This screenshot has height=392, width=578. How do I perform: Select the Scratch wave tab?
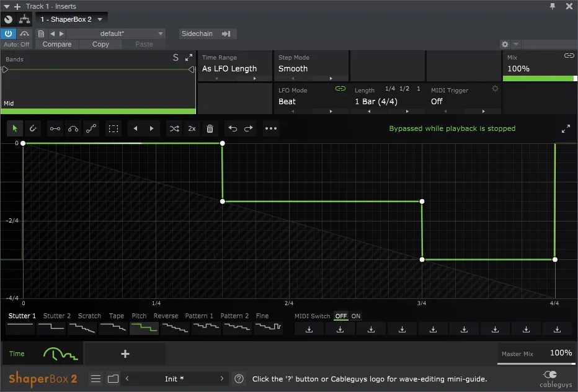(x=89, y=316)
